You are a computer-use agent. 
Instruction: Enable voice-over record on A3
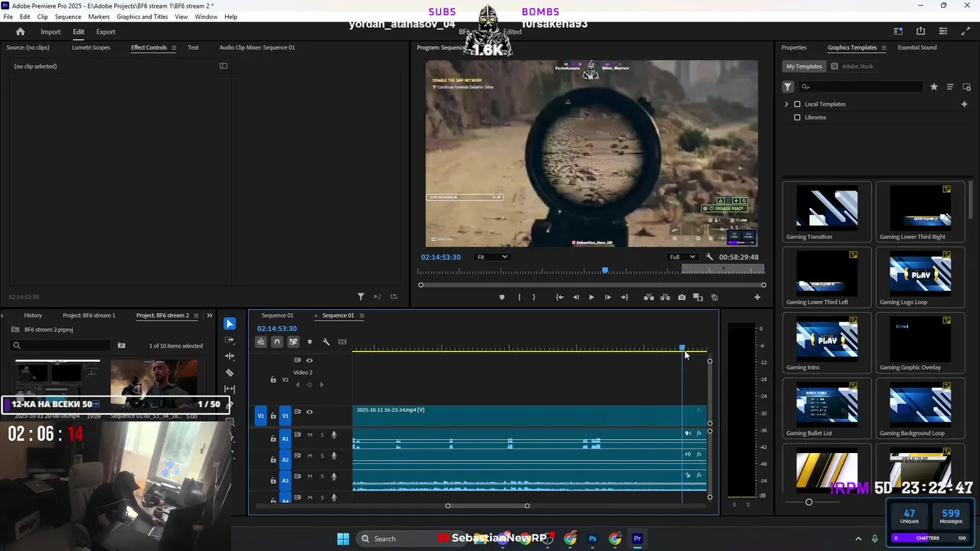point(334,477)
